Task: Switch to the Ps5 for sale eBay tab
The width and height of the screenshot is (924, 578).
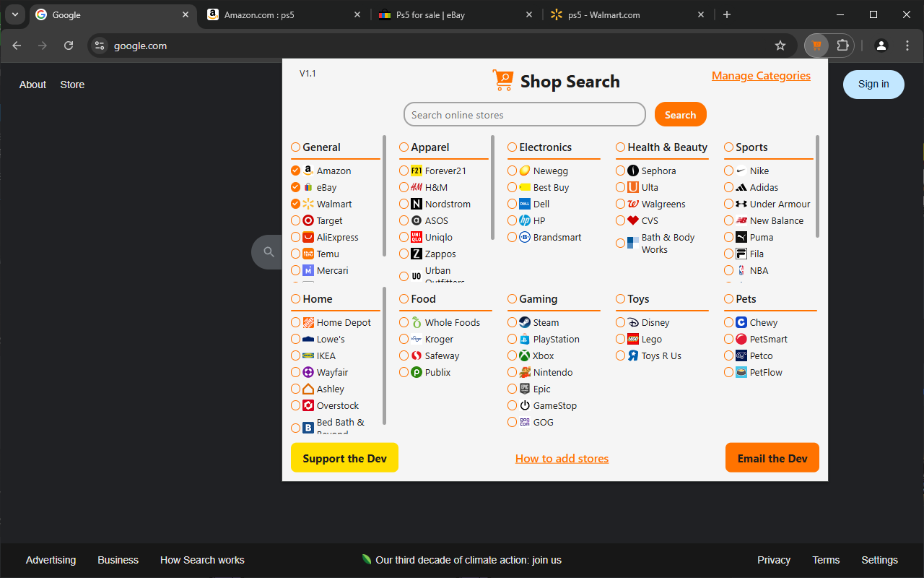Action: pos(456,14)
